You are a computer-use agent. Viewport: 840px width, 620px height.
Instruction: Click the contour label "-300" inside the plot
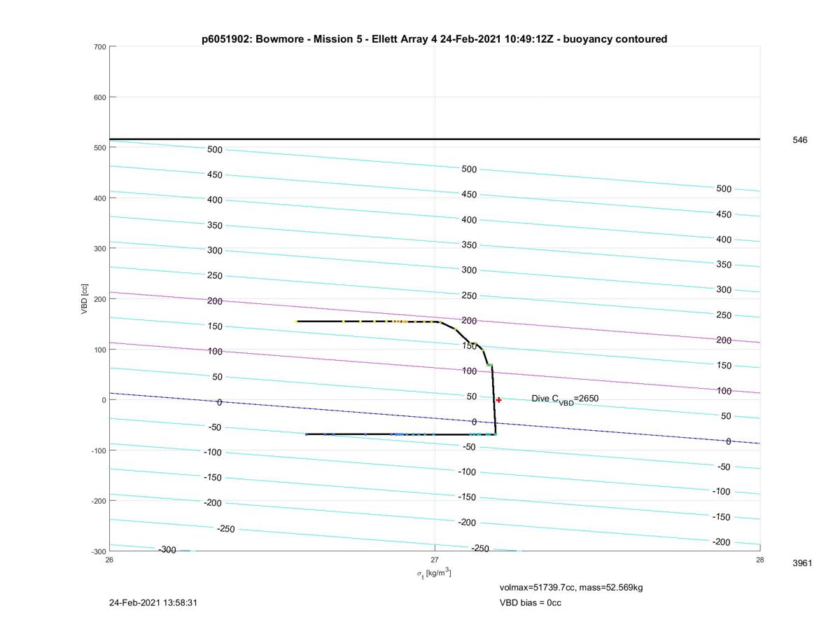click(x=167, y=550)
